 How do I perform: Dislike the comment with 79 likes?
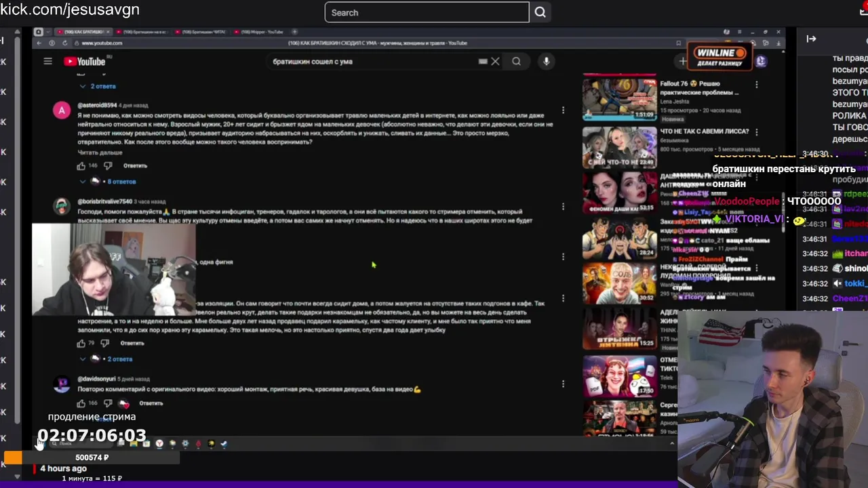(104, 343)
